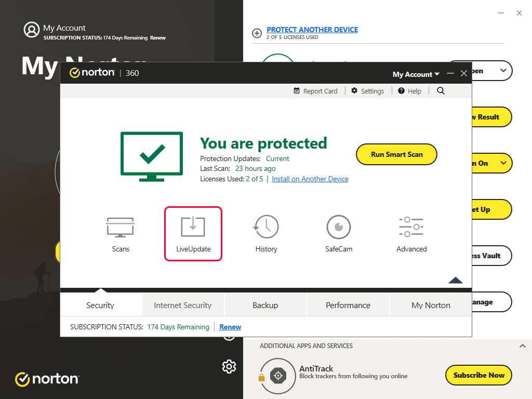Screen dimensions: 532x399
Task: Click the Renew link in the subscription status bar
Action: click(x=230, y=327)
